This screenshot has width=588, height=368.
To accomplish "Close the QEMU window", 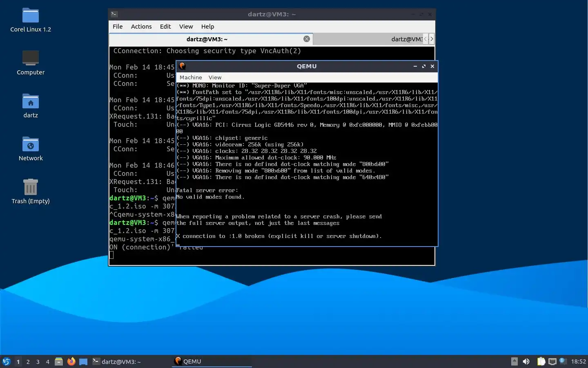I will (x=432, y=66).
